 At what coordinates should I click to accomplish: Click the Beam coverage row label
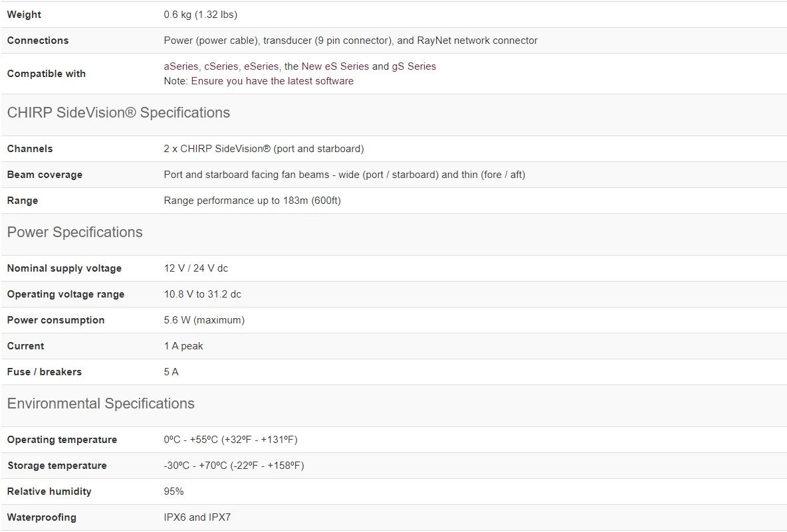pos(45,175)
